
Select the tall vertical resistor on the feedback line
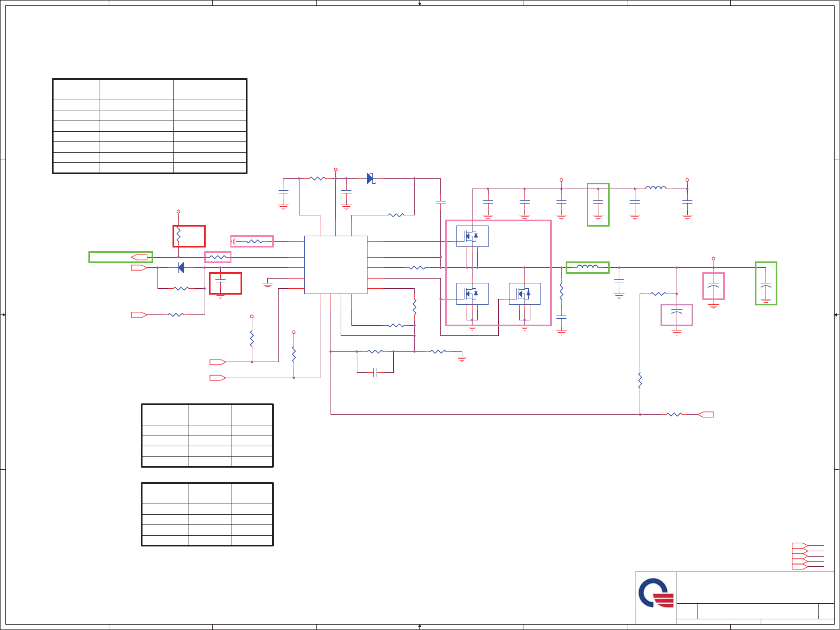click(x=640, y=380)
